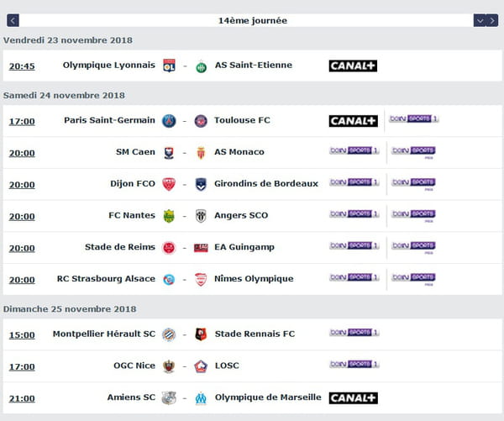Click the Paris Saint-Germain logo
The width and height of the screenshot is (504, 421).
tap(169, 121)
